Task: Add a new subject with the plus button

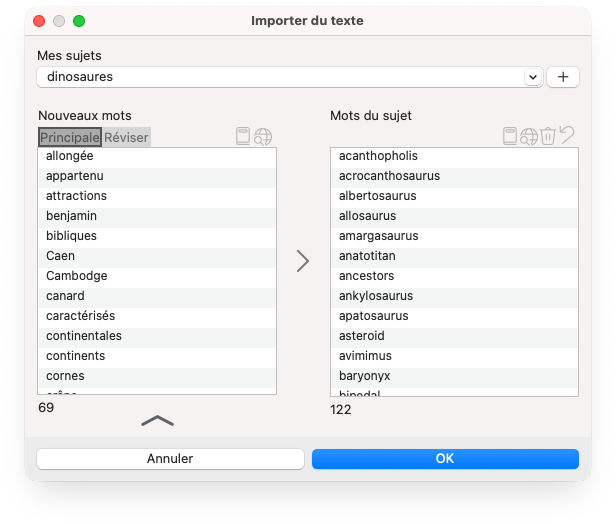Action: [562, 77]
